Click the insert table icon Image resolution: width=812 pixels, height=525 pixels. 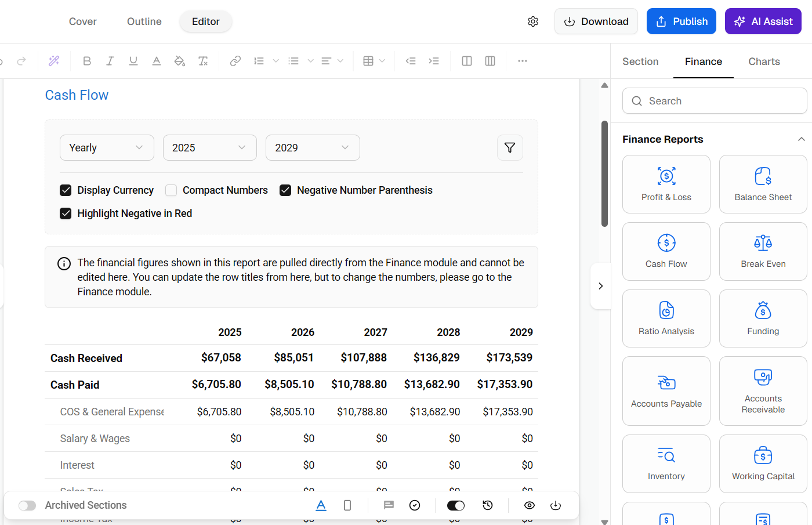(368, 61)
